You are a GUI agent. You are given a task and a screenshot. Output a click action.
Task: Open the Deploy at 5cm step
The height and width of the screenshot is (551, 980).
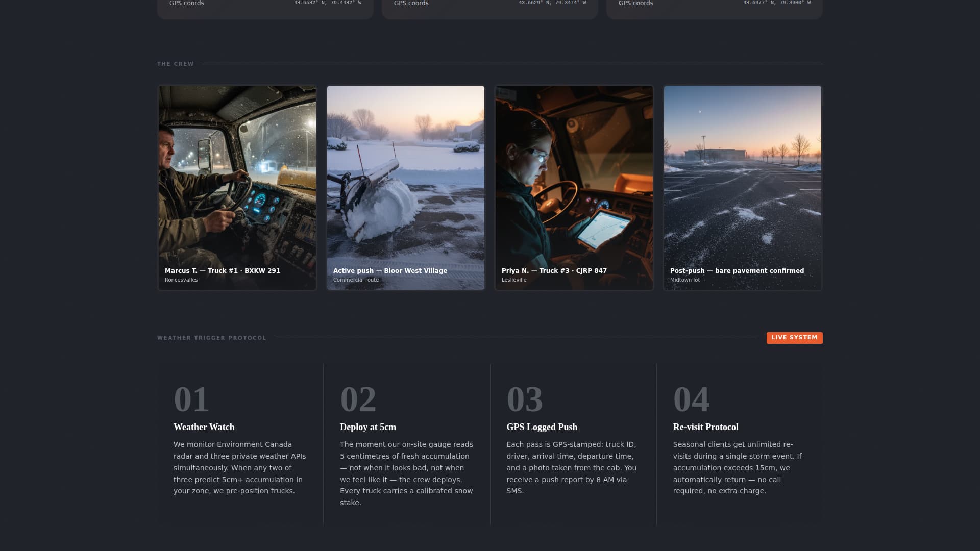pos(369,427)
